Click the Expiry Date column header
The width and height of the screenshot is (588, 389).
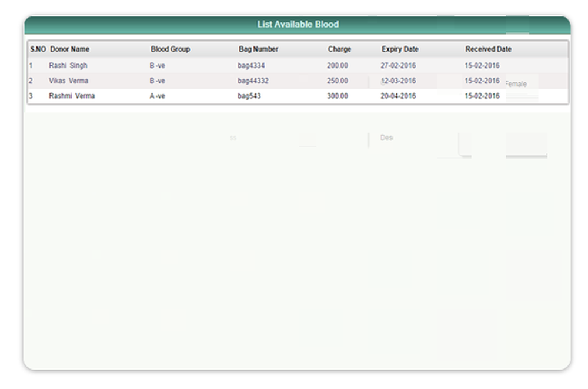400,49
